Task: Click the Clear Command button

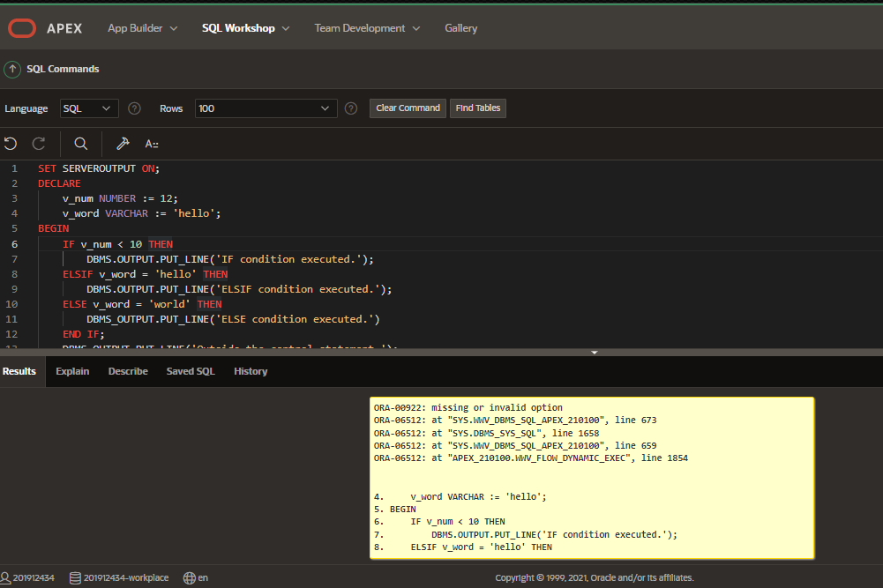Action: point(408,108)
